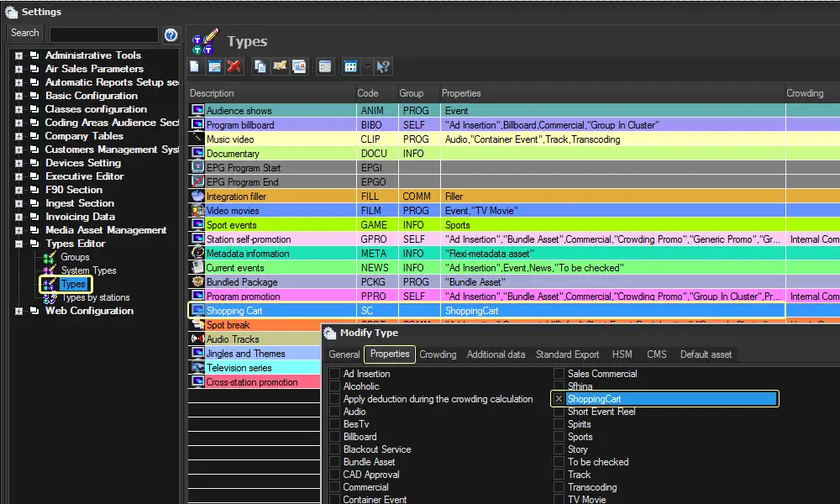Uncheck the ShoppingCart property checkbox

[x=559, y=399]
